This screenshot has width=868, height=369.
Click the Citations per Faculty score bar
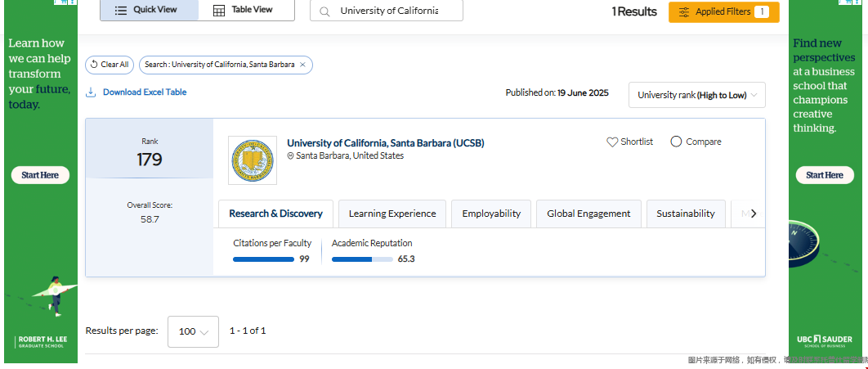263,259
